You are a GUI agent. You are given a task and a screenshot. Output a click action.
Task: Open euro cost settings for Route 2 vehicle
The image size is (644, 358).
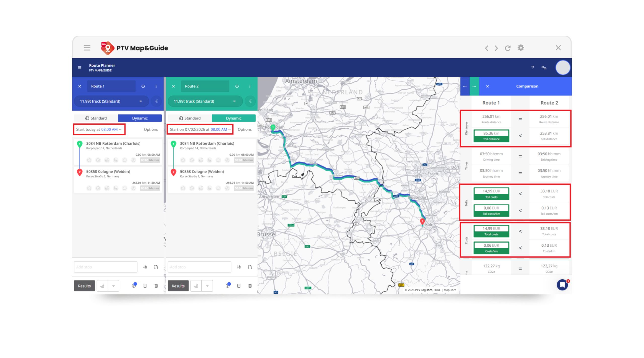coord(250,101)
